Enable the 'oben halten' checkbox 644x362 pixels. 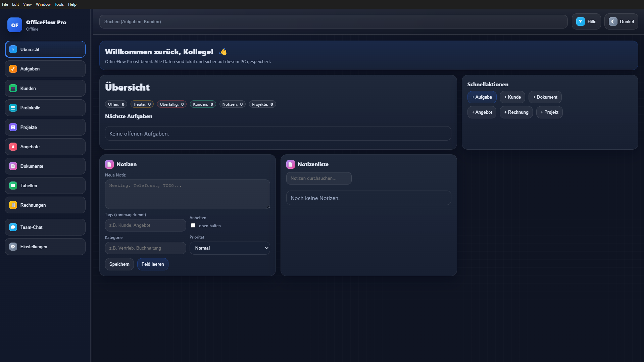[x=193, y=225]
